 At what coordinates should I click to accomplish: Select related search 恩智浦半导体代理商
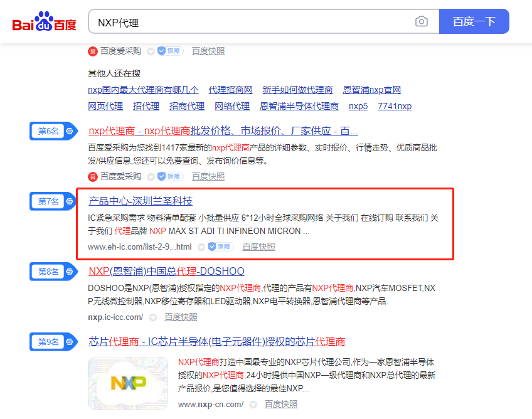point(299,106)
